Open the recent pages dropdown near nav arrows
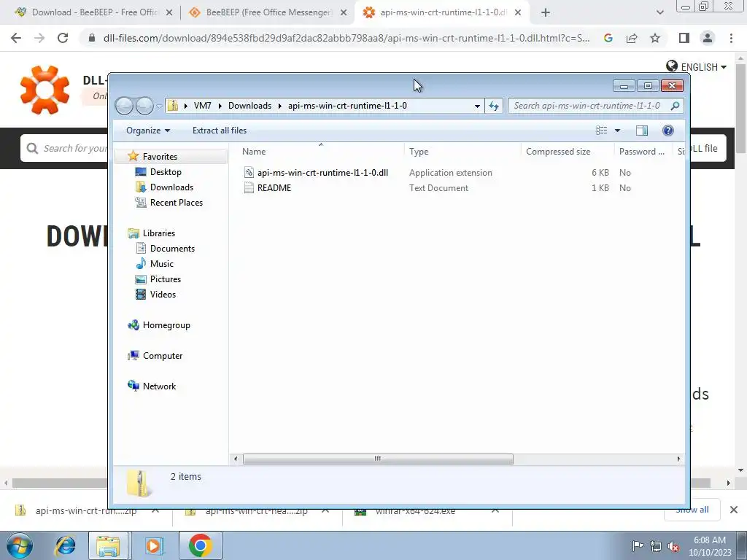747x560 pixels. [x=158, y=106]
